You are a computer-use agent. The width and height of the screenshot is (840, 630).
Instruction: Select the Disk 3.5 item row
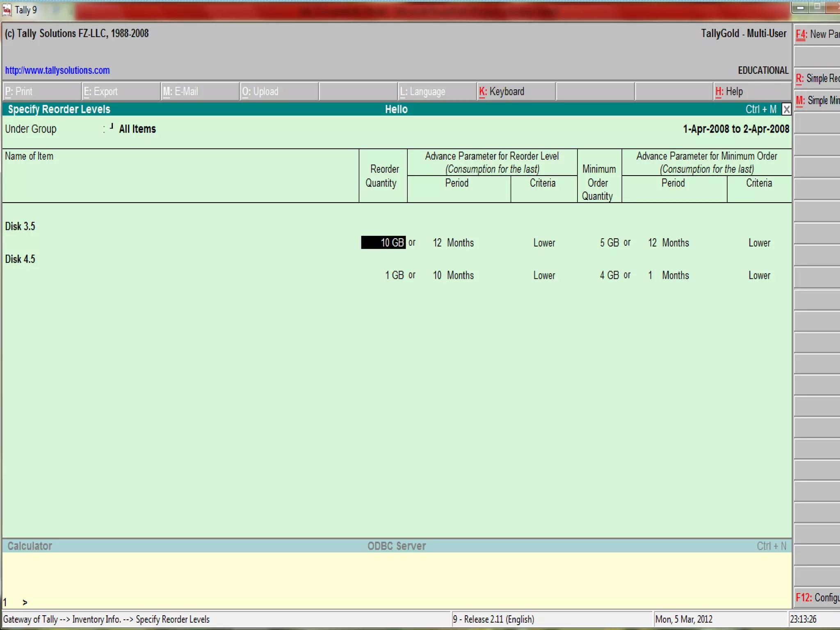pyautogui.click(x=20, y=226)
